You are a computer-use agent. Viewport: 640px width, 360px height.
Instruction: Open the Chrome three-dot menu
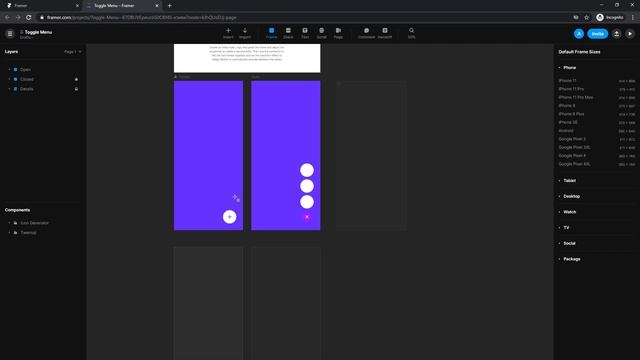[x=633, y=18]
